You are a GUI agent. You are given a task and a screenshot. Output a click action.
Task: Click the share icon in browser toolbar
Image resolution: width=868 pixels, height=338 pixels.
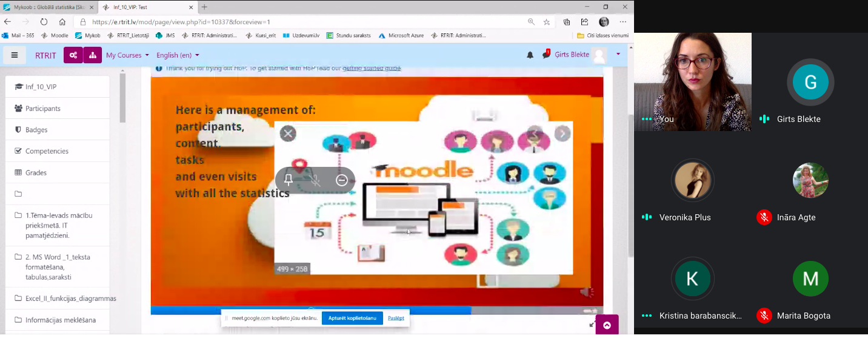pyautogui.click(x=584, y=21)
